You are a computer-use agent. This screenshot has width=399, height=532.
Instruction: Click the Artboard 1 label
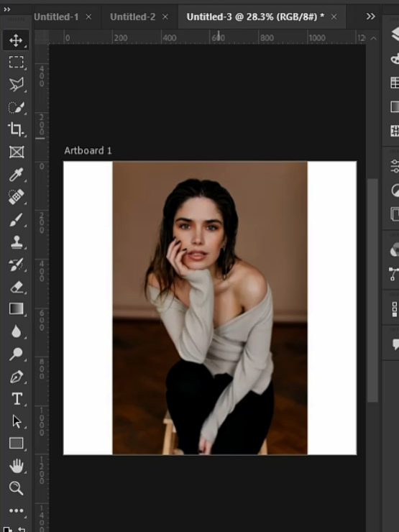(88, 151)
